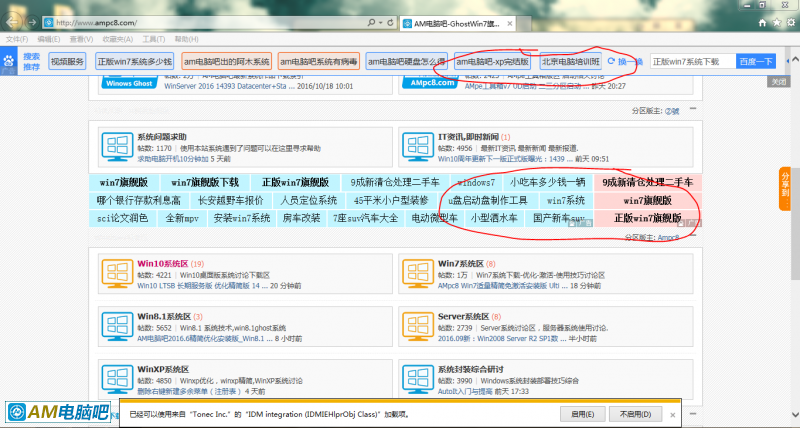Close the AM电脑吧 browser tab

(510, 23)
